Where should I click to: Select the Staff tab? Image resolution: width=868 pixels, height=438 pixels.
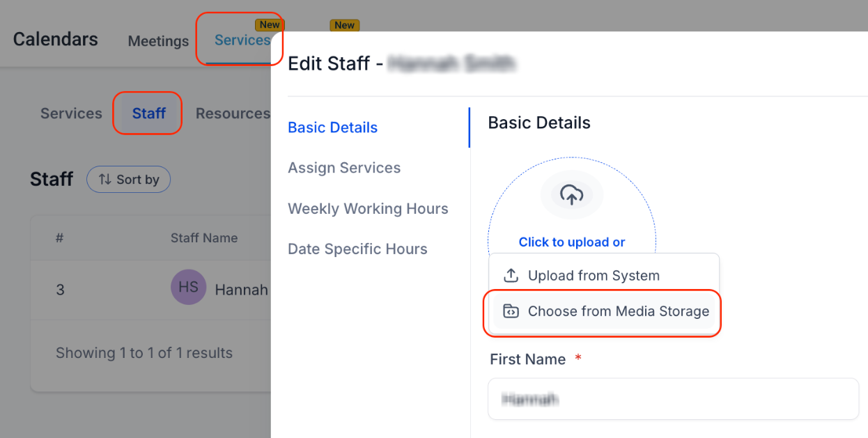[x=147, y=113]
